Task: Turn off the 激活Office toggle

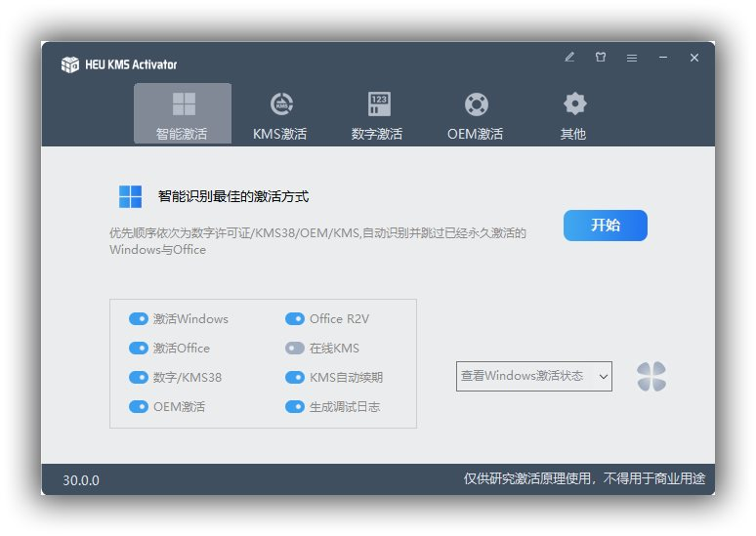Action: (x=138, y=349)
